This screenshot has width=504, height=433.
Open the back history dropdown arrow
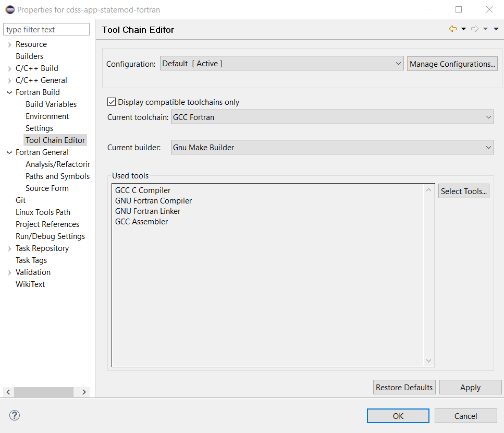tap(463, 29)
